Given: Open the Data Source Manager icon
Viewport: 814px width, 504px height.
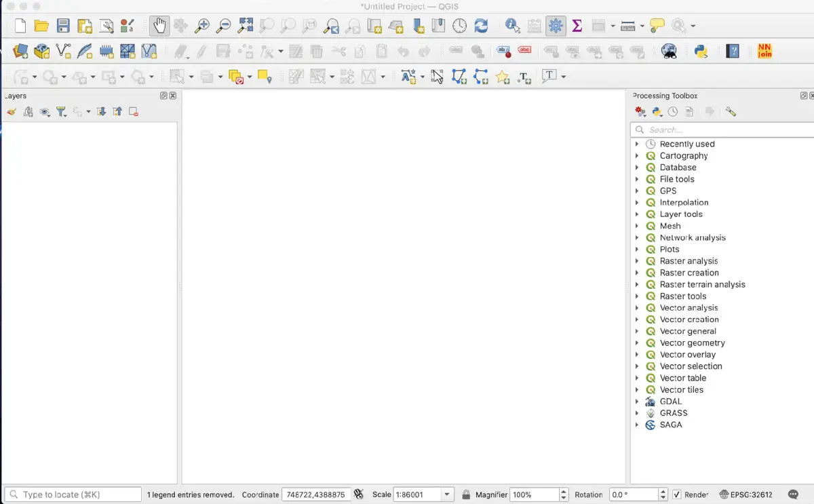Looking at the screenshot, I should point(20,51).
